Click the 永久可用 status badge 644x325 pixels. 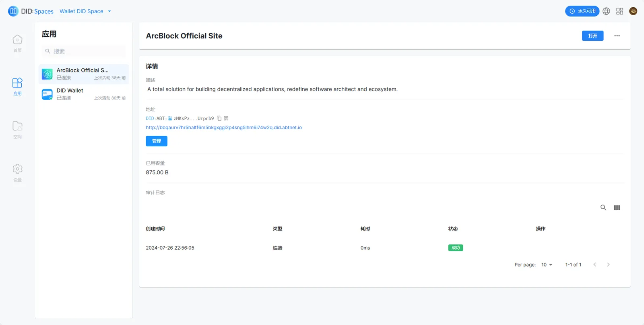click(x=582, y=11)
